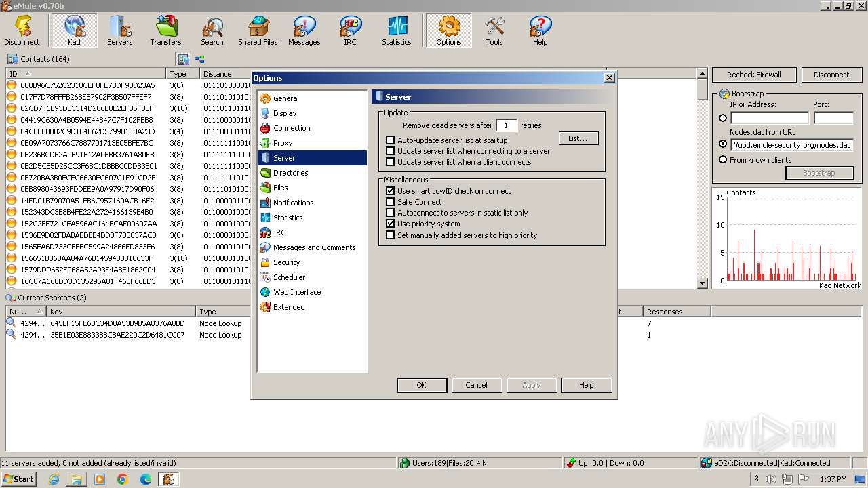Click OK in Options dialog

tap(421, 385)
